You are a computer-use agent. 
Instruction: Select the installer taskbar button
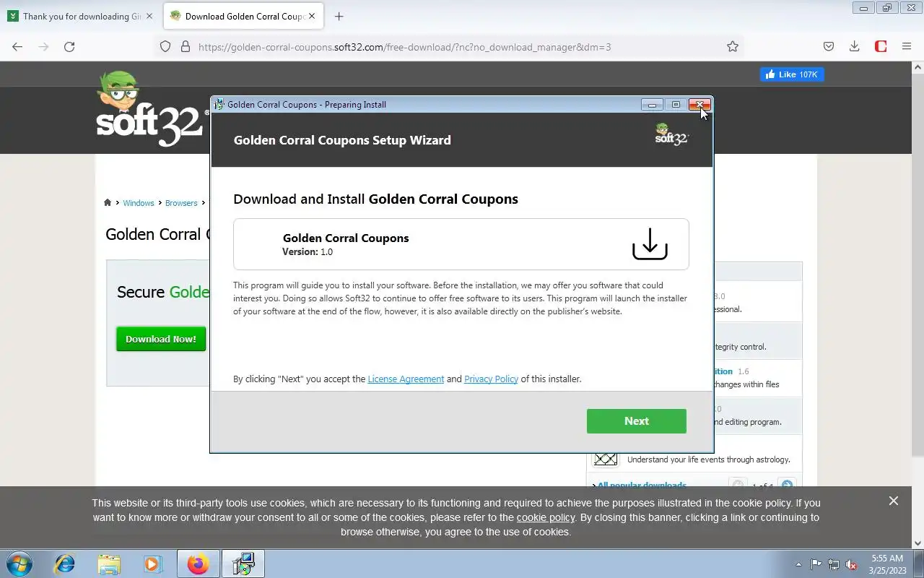pos(243,564)
